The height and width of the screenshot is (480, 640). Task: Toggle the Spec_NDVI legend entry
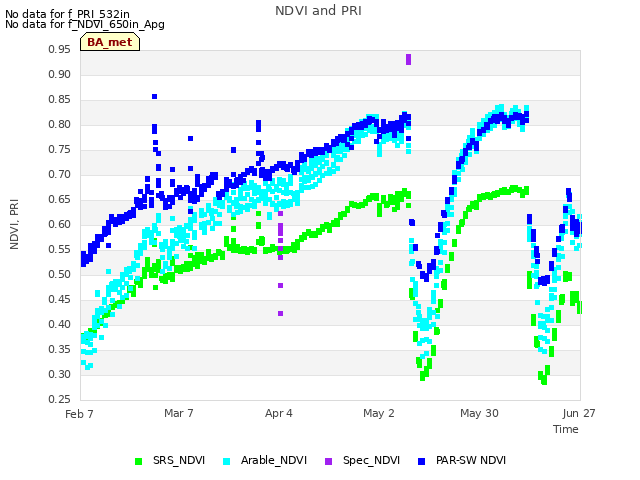coord(362,460)
